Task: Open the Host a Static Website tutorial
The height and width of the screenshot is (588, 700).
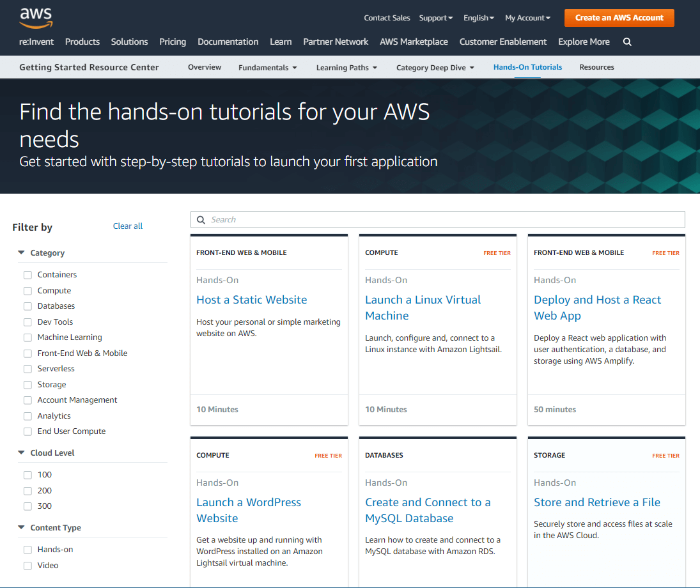Action: click(251, 300)
